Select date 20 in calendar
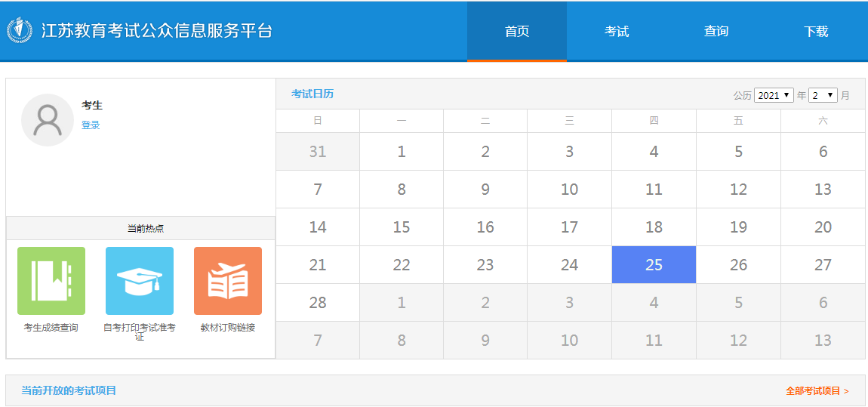The width and height of the screenshot is (868, 407). [823, 227]
